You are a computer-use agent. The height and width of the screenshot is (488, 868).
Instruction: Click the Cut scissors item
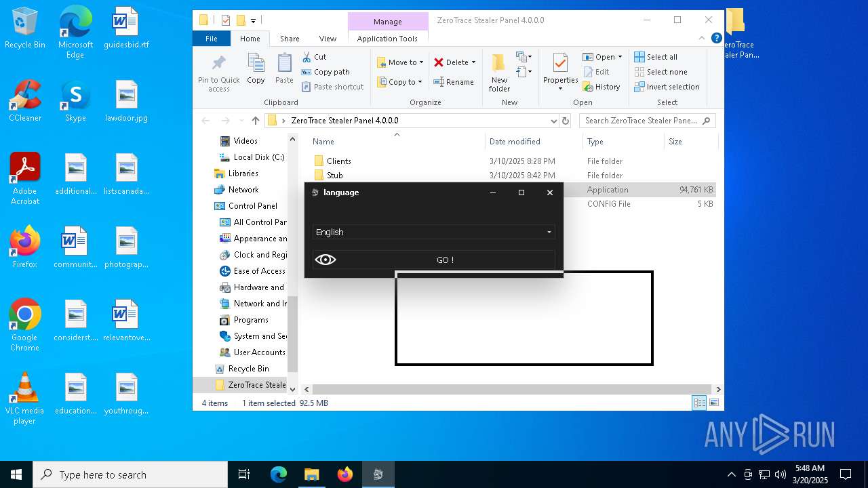[314, 57]
